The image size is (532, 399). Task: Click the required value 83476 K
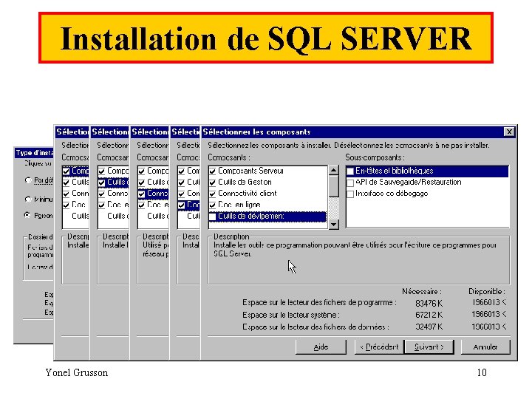(429, 303)
